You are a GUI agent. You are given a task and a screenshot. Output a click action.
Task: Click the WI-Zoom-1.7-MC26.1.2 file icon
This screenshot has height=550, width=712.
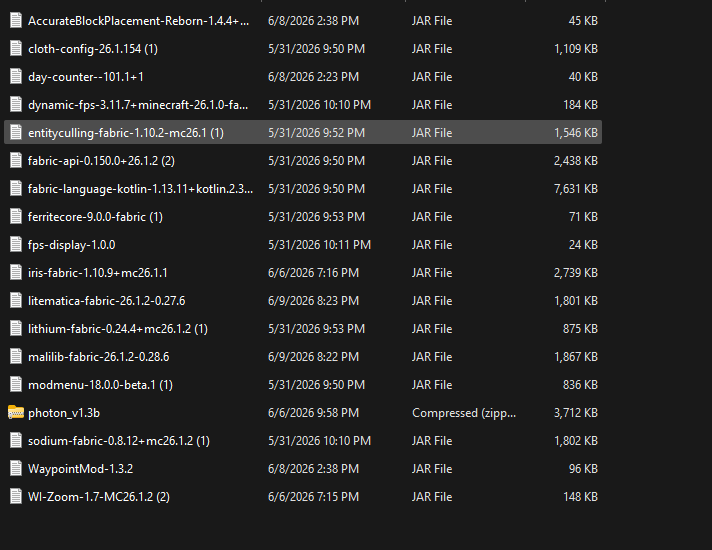point(16,496)
